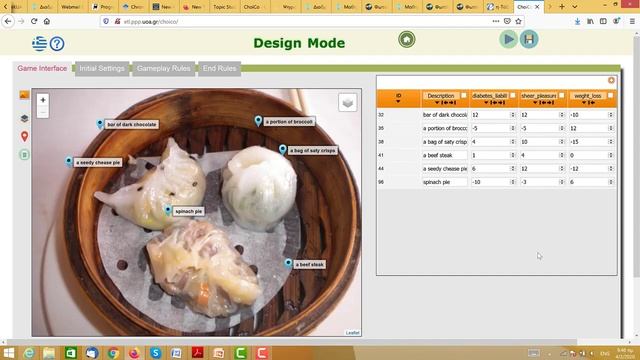640x360 pixels.
Task: Reload the page in the browser
Action: point(34,21)
